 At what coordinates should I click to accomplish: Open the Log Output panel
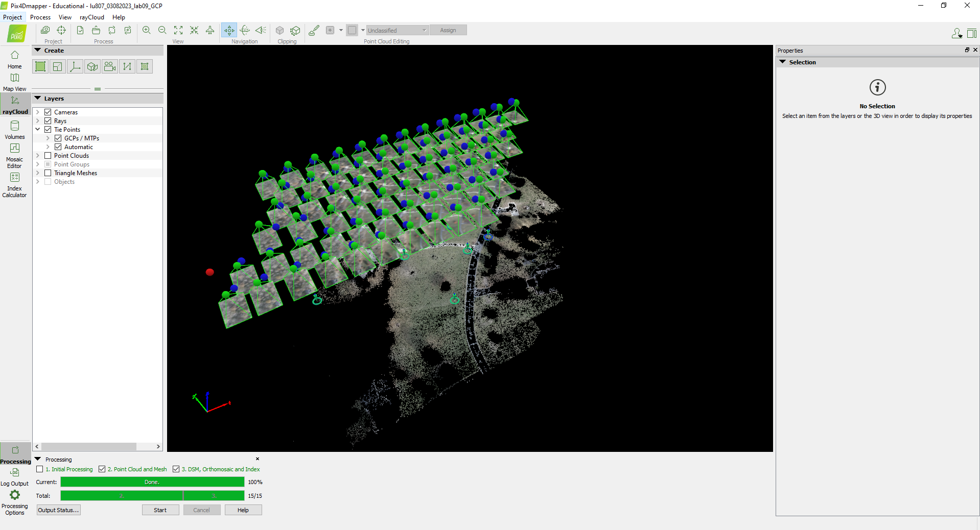pyautogui.click(x=15, y=477)
